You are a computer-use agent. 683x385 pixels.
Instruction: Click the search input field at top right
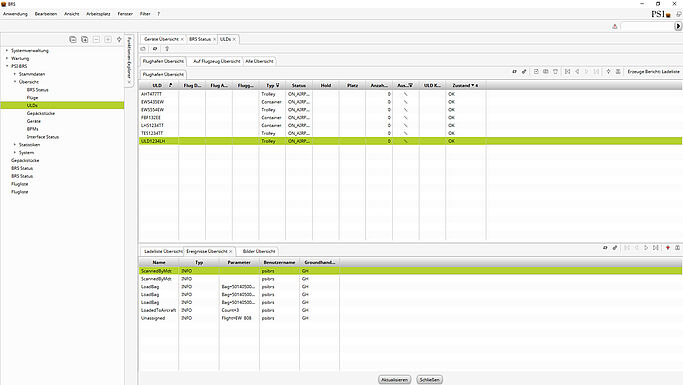pos(647,27)
